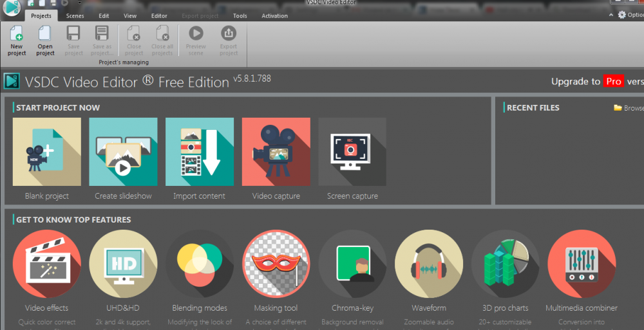The height and width of the screenshot is (330, 644).
Task: Click the red Pro upgrade badge
Action: (614, 81)
